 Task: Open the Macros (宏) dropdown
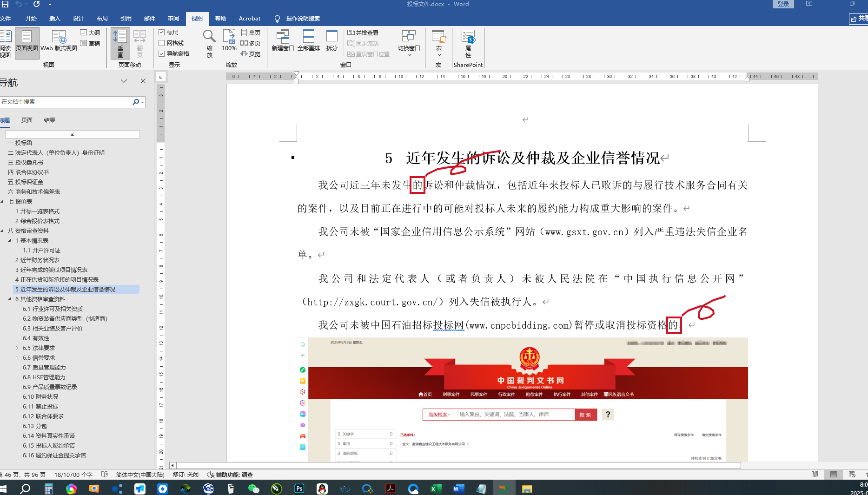pyautogui.click(x=438, y=43)
